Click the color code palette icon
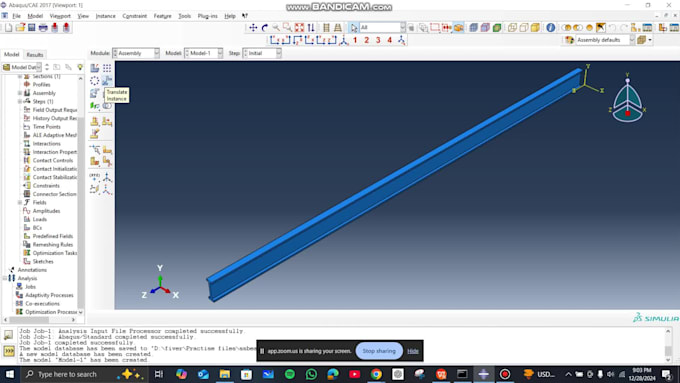Screen dimensions: 680x383 pyautogui.click(x=569, y=40)
